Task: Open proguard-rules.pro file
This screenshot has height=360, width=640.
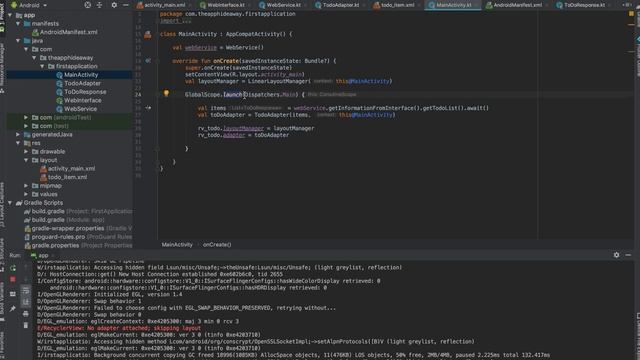Action: pos(58,237)
